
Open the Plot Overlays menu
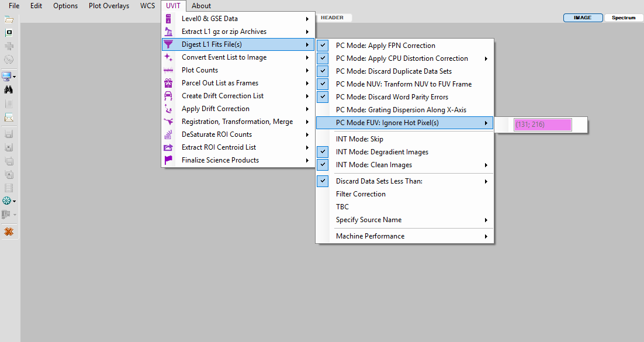coord(109,6)
